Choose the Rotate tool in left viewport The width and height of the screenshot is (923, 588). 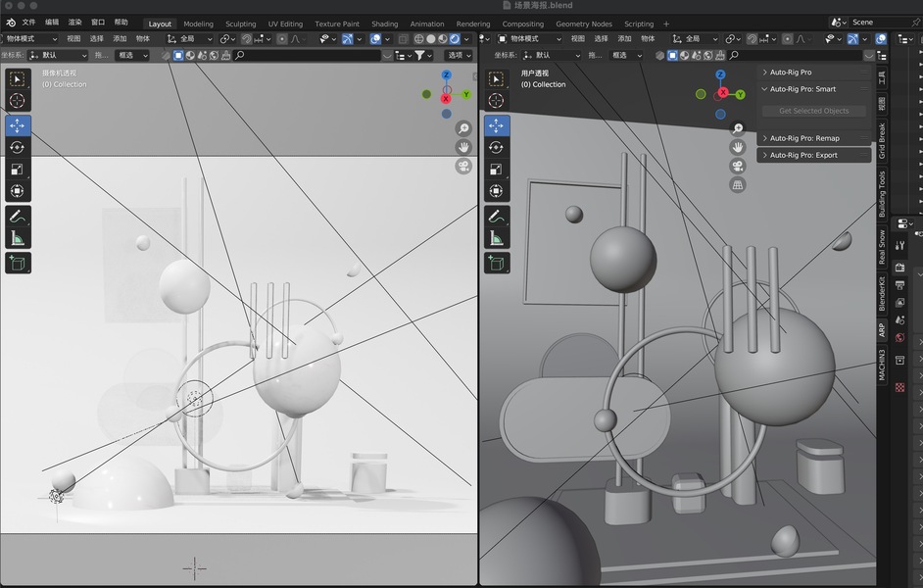point(17,147)
